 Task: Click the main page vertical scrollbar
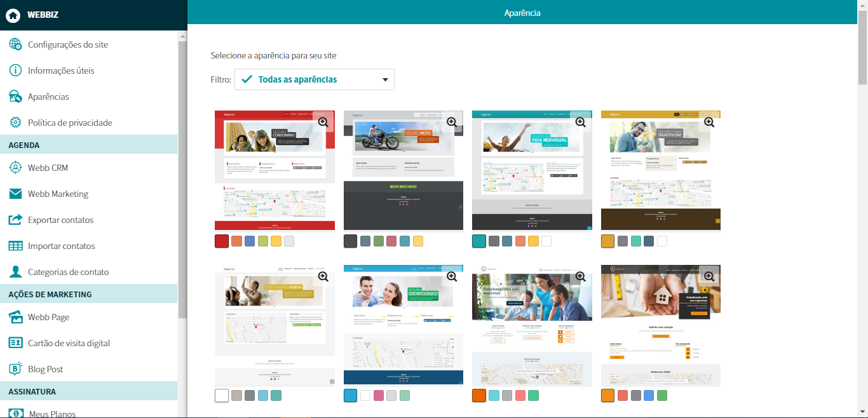tap(862, 57)
